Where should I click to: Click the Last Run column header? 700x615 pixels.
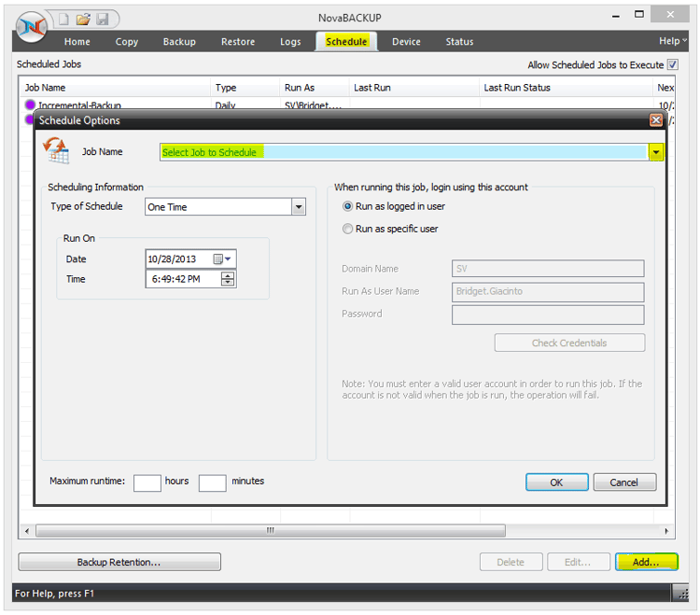[x=413, y=88]
